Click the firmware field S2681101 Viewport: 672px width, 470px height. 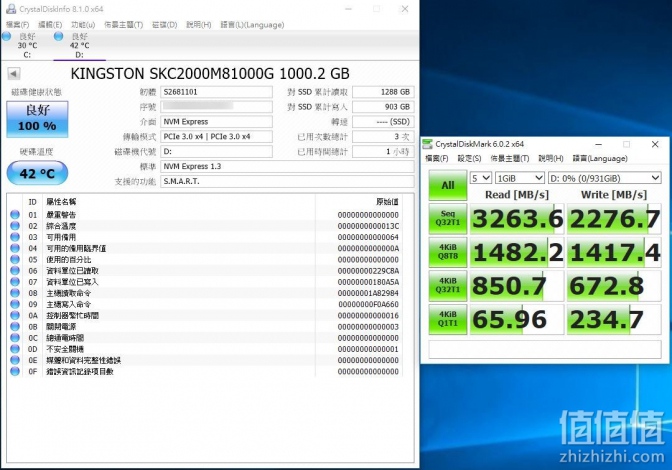click(216, 92)
